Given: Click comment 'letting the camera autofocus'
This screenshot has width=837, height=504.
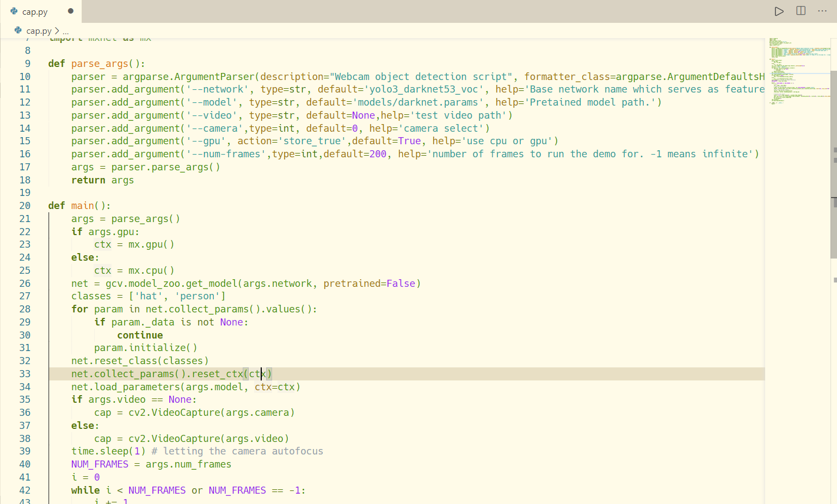Looking at the screenshot, I should tap(237, 451).
